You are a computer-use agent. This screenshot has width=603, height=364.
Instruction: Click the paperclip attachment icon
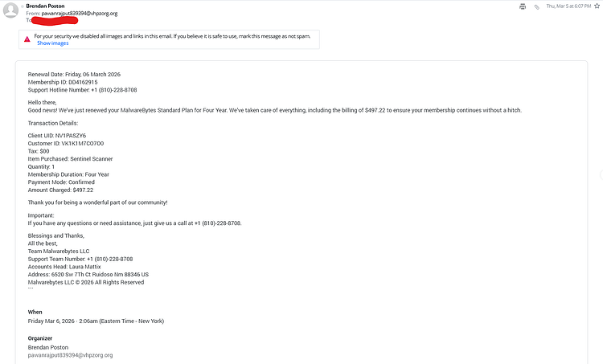tap(536, 6)
